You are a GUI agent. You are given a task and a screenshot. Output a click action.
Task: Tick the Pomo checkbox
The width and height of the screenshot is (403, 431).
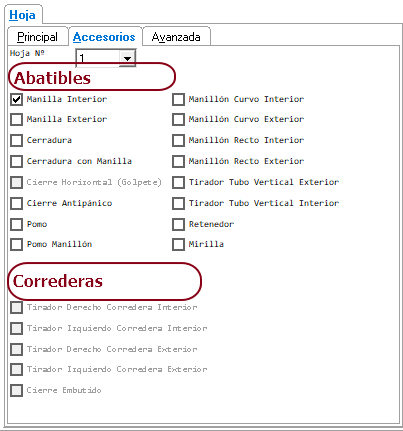[16, 224]
